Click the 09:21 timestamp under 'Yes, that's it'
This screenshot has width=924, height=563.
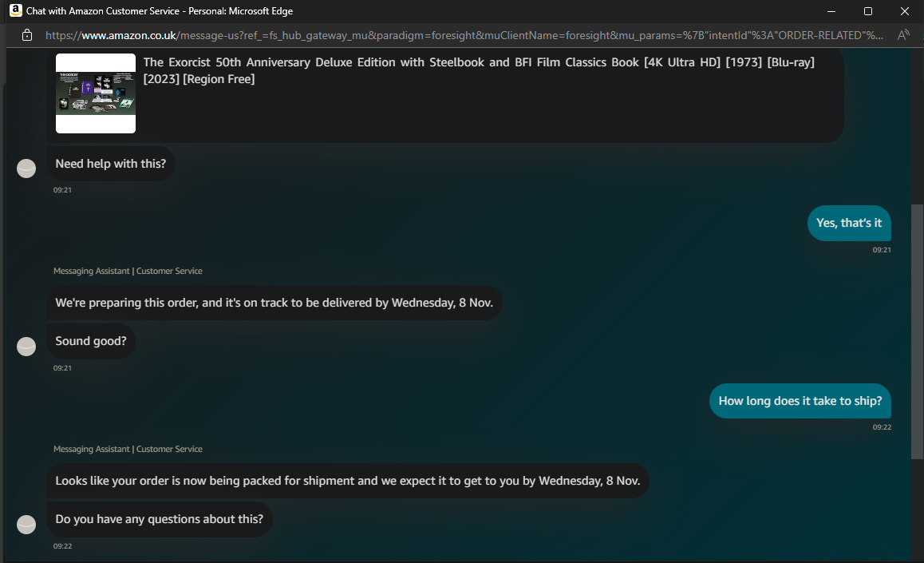(x=882, y=250)
